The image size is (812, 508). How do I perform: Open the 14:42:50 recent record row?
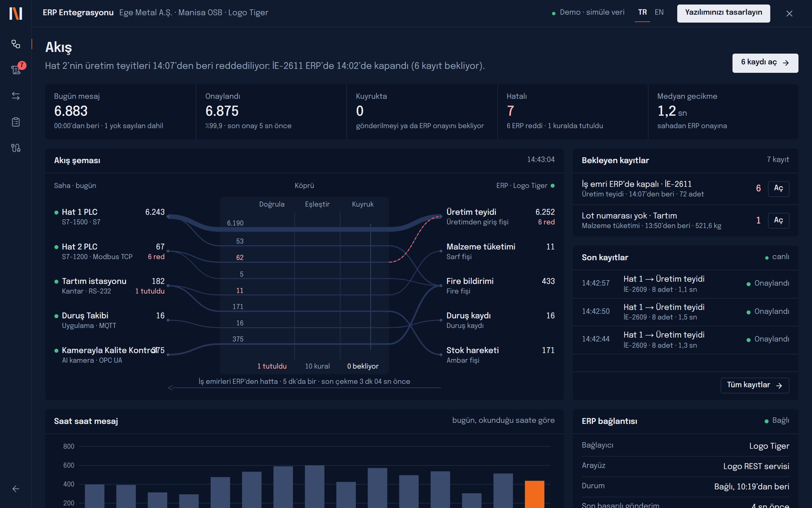pos(685,312)
